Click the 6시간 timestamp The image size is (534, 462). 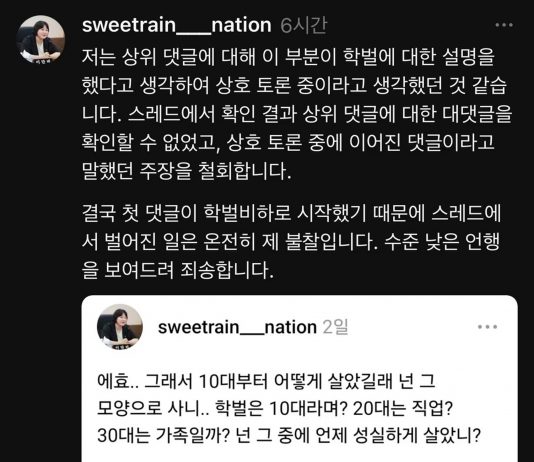tap(303, 26)
